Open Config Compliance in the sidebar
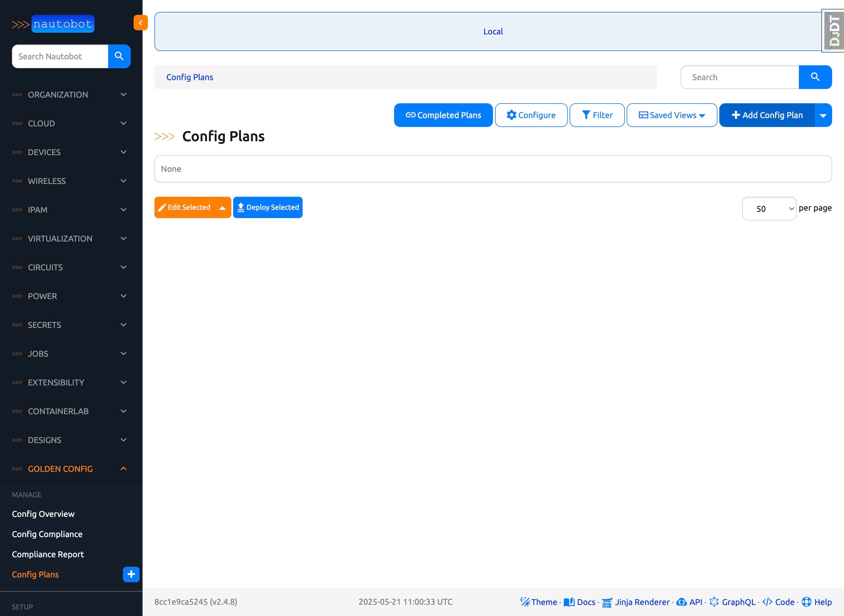This screenshot has width=844, height=616. tap(47, 534)
